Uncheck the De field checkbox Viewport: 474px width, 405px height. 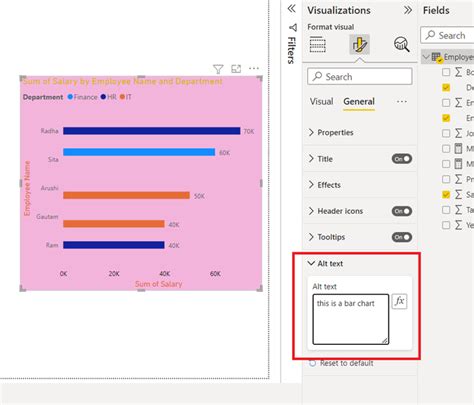tap(446, 87)
